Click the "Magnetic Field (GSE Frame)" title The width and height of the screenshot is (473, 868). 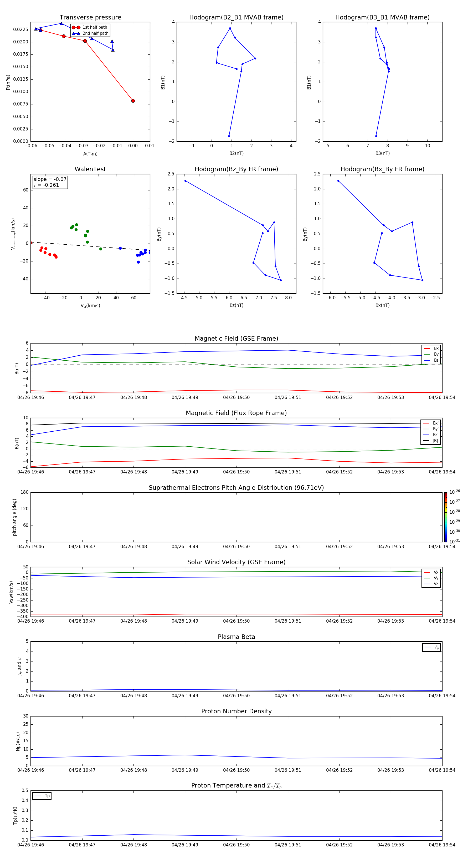(236, 339)
